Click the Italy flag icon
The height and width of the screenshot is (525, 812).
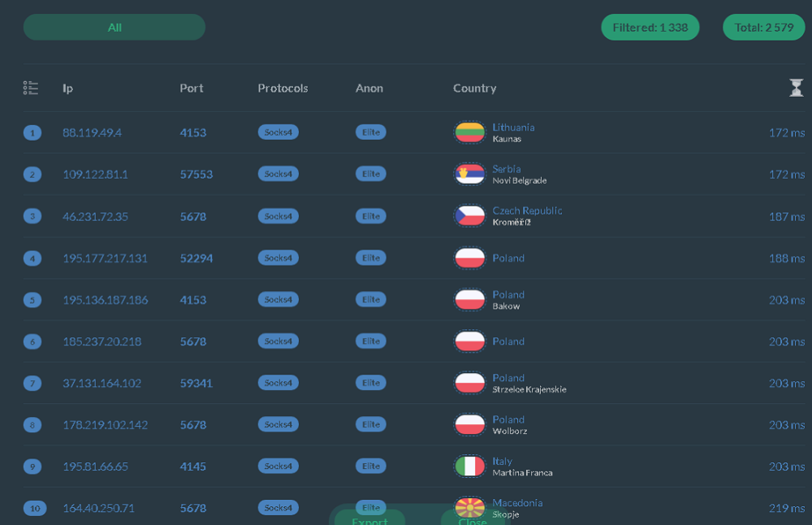(x=469, y=466)
